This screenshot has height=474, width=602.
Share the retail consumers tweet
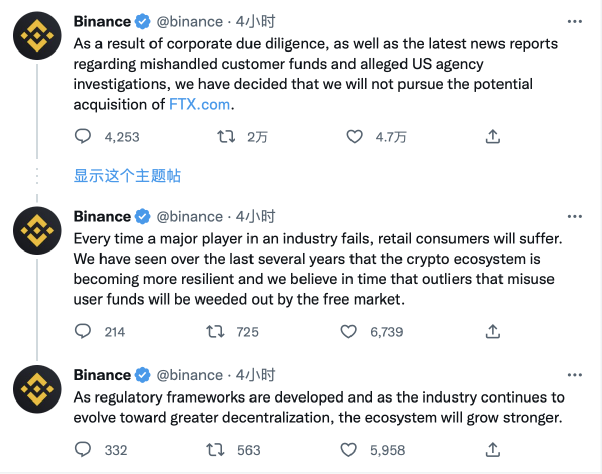(492, 331)
